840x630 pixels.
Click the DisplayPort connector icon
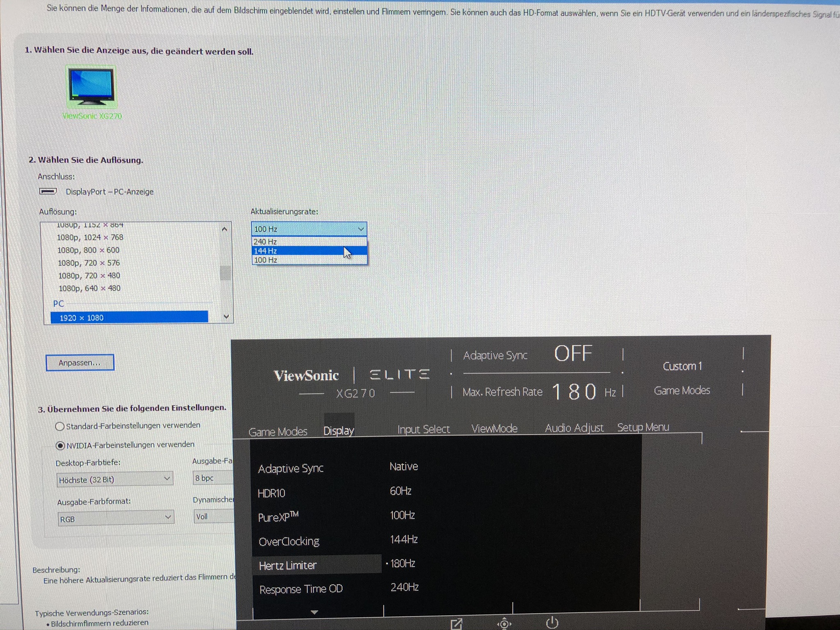coord(48,191)
